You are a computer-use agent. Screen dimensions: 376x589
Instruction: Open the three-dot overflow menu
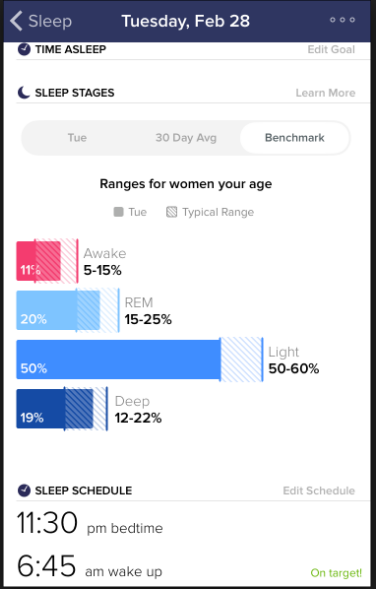[342, 20]
